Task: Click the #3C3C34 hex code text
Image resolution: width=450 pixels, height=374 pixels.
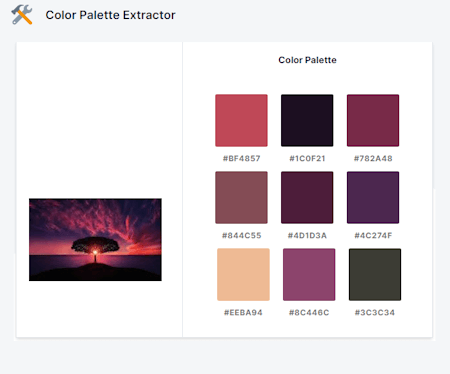Action: coord(375,312)
